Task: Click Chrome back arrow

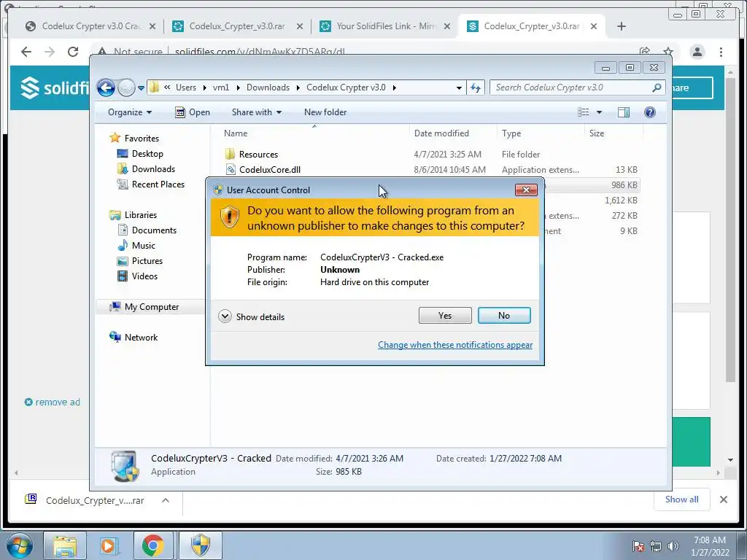Action: point(26,52)
